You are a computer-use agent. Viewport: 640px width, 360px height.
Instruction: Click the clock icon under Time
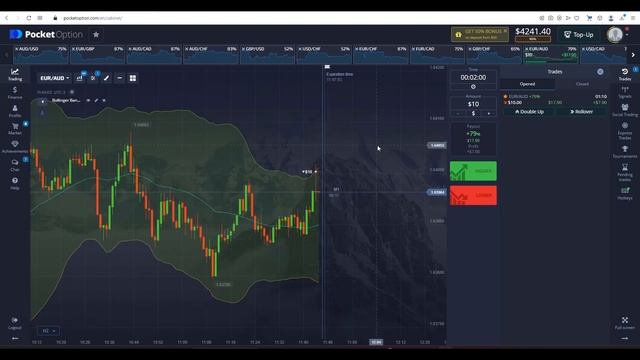(x=473, y=87)
